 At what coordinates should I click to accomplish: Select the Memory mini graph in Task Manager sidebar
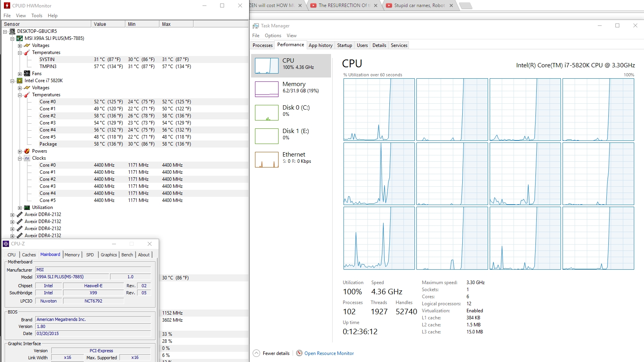267,89
